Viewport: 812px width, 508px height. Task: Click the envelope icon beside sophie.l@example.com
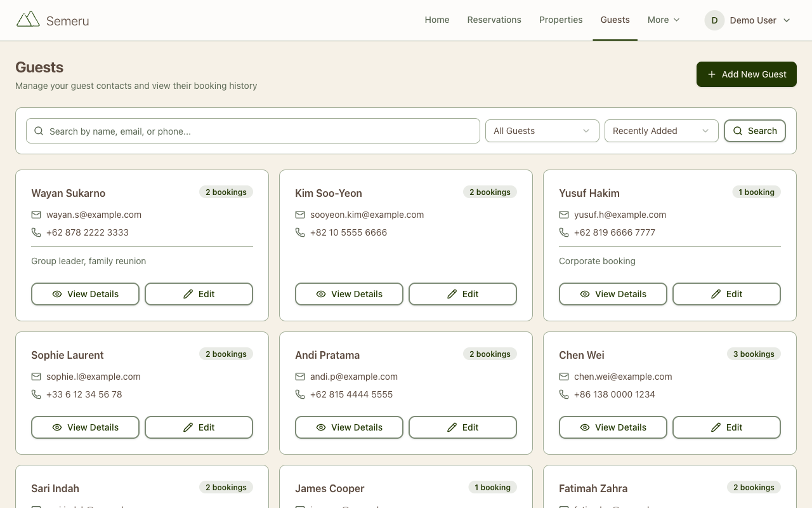[36, 377]
